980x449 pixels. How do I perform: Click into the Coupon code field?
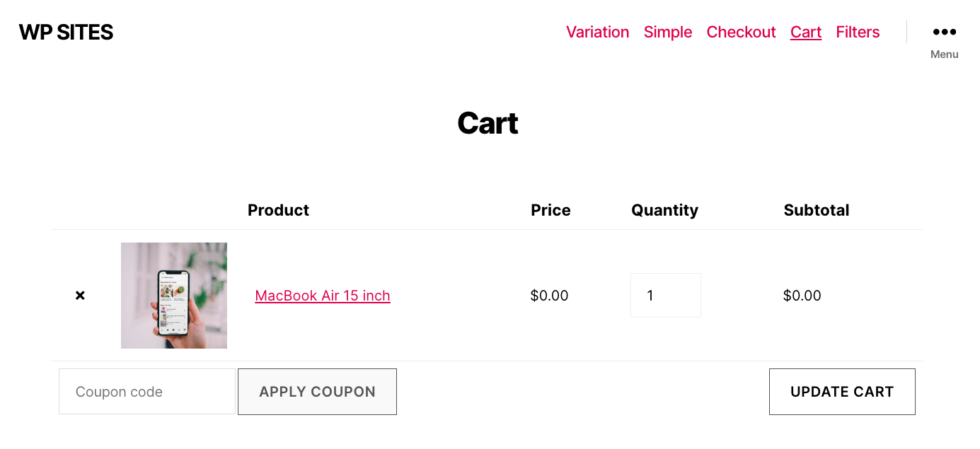[x=147, y=392]
